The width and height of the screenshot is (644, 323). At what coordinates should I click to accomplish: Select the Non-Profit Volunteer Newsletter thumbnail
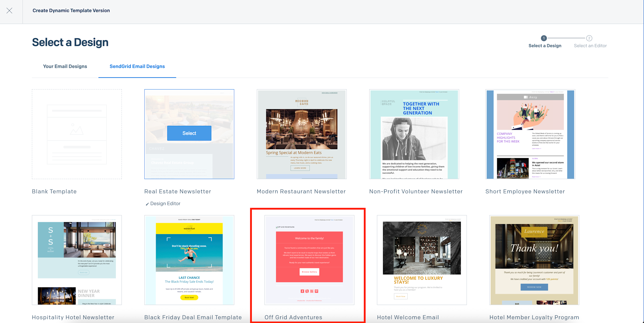[x=414, y=134]
